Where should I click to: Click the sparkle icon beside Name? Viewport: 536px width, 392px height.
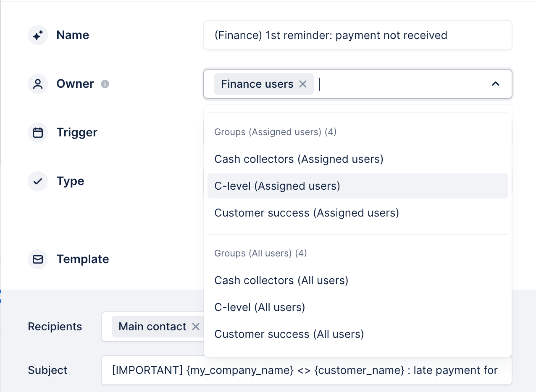[38, 35]
